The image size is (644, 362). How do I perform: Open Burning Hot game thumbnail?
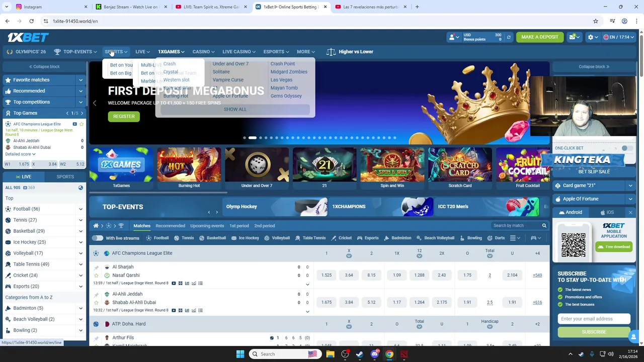[x=189, y=168]
